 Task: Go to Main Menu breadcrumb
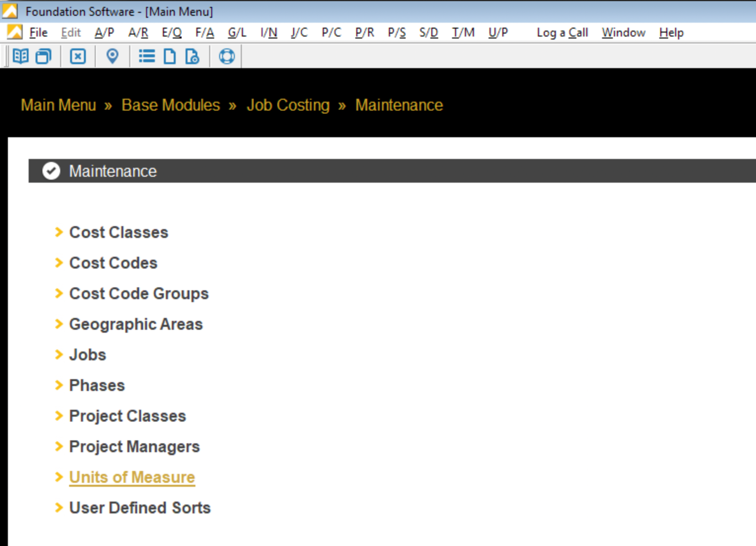coord(59,105)
